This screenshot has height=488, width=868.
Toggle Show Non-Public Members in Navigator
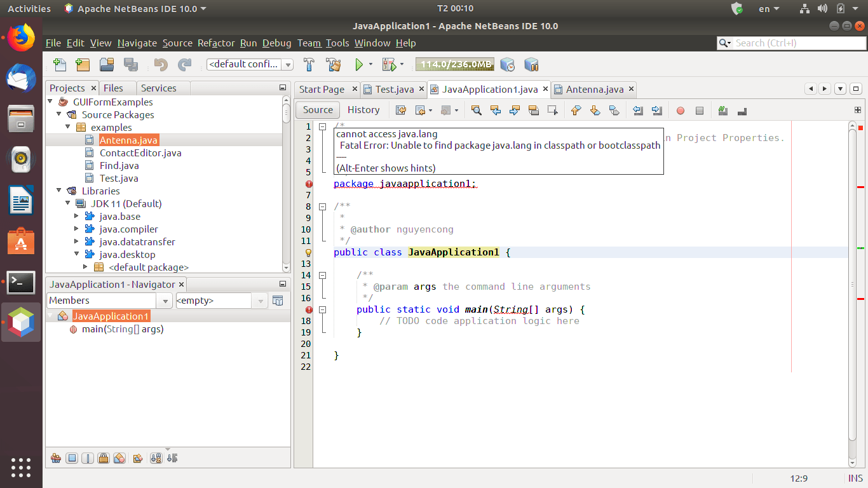[104, 458]
